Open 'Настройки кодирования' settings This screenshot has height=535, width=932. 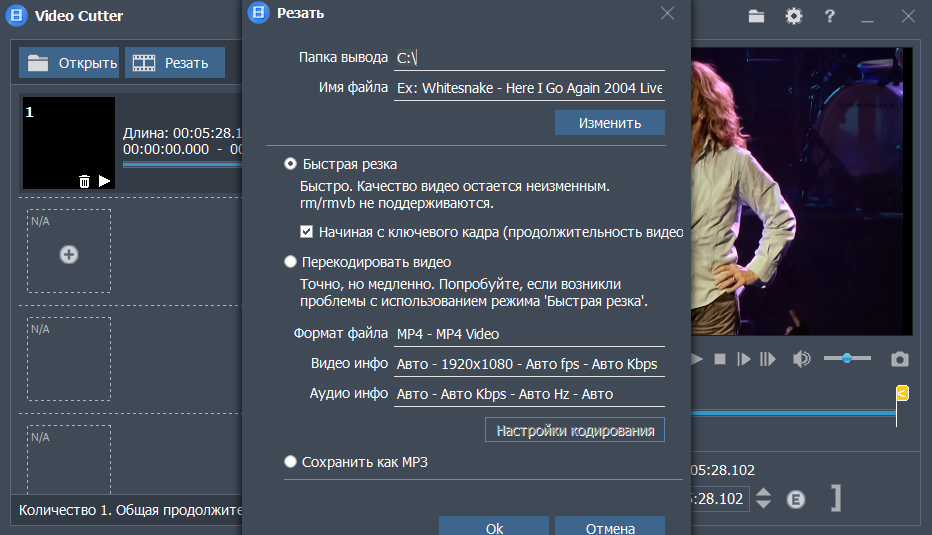(x=575, y=430)
